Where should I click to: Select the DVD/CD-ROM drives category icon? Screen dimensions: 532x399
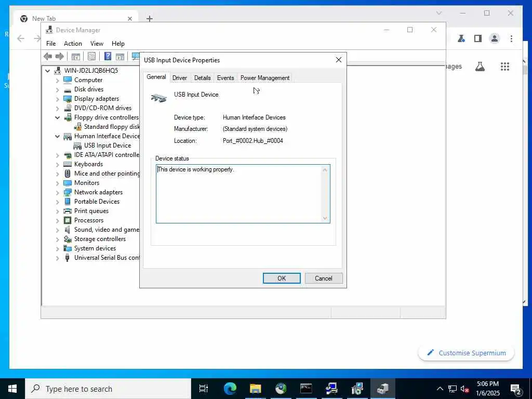point(68,108)
